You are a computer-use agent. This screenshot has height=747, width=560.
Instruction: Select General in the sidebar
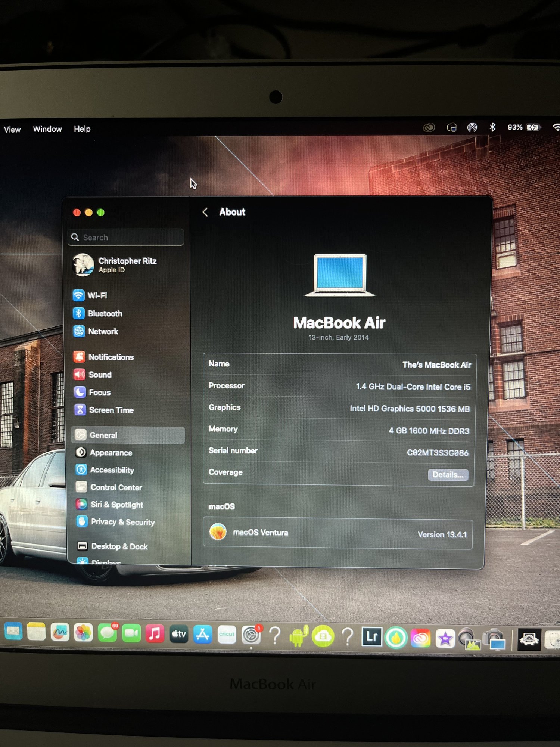(x=128, y=435)
